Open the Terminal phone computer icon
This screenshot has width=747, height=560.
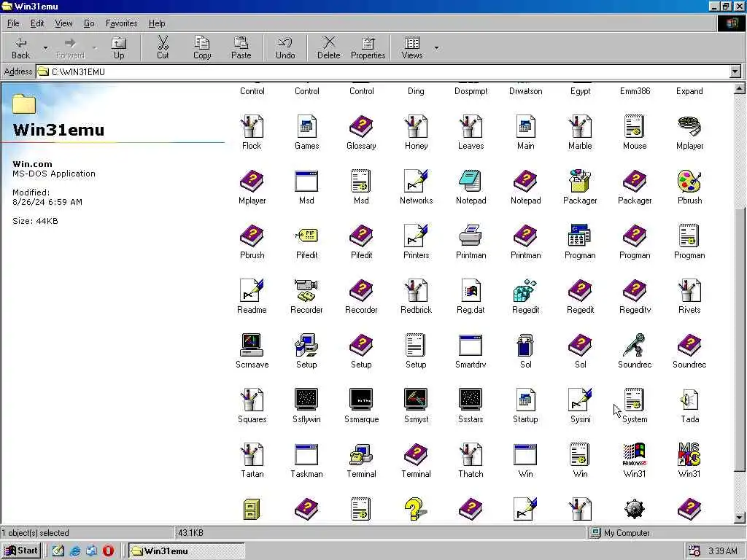[361, 455]
